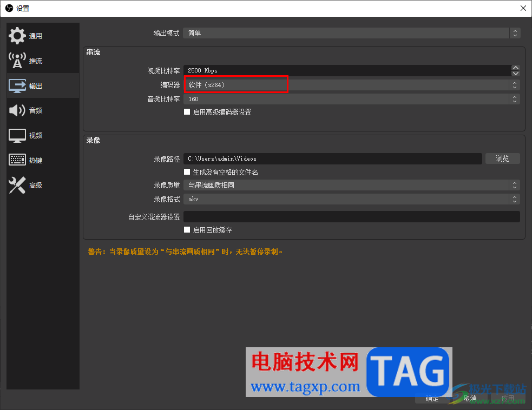Switch to the 视频 tab label
The image size is (532, 410).
pyautogui.click(x=36, y=136)
